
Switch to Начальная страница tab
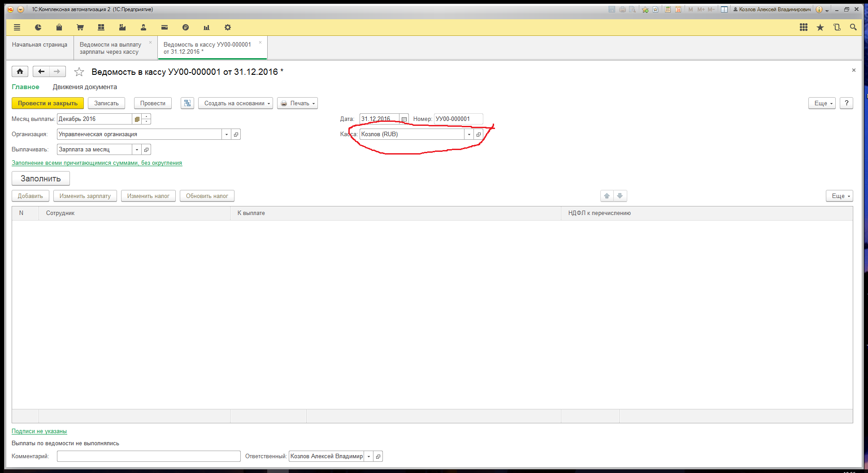point(39,45)
